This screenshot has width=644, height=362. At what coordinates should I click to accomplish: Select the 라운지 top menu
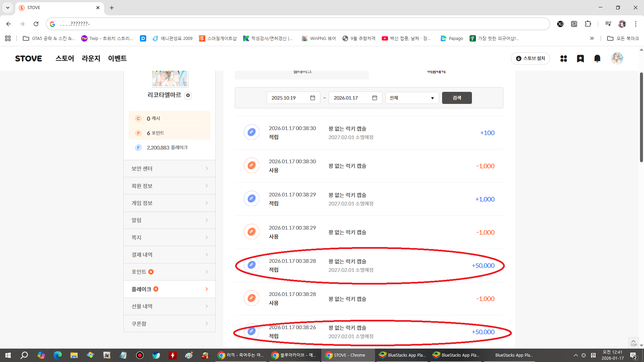click(91, 59)
